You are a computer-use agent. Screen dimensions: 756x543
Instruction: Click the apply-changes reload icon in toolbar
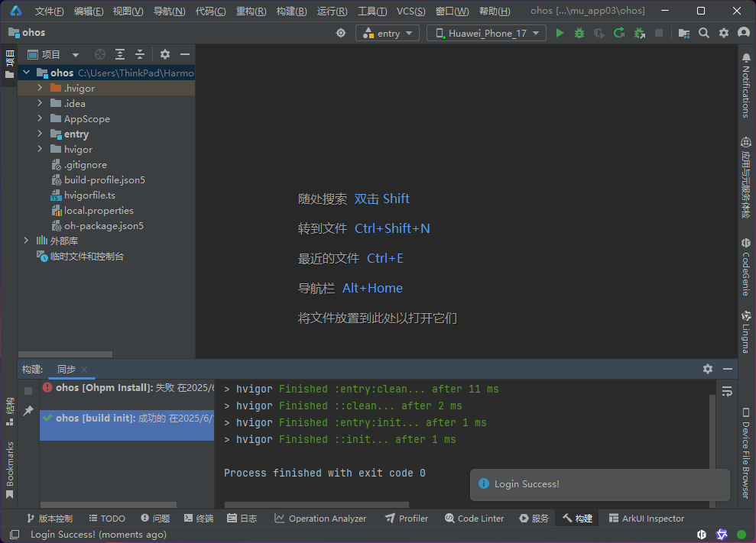click(619, 33)
